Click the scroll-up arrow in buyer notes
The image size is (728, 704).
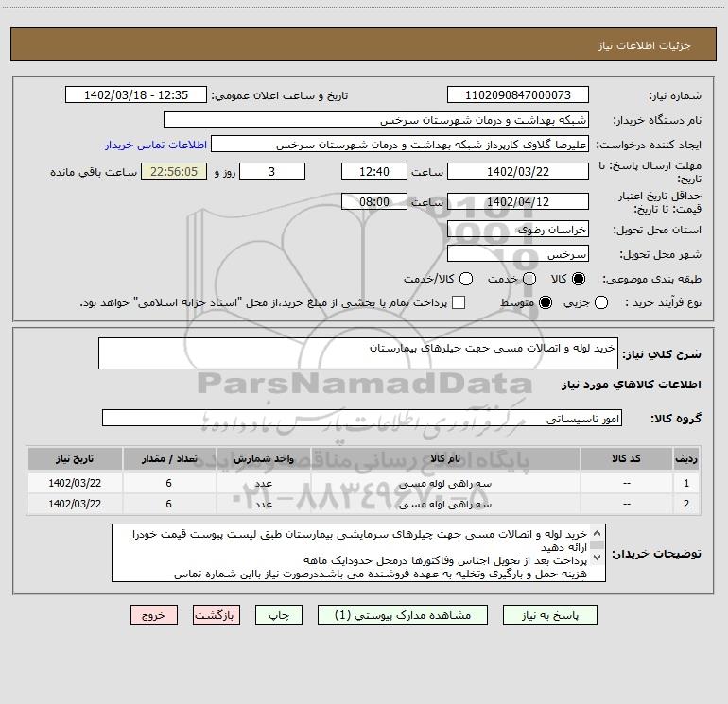[598, 533]
